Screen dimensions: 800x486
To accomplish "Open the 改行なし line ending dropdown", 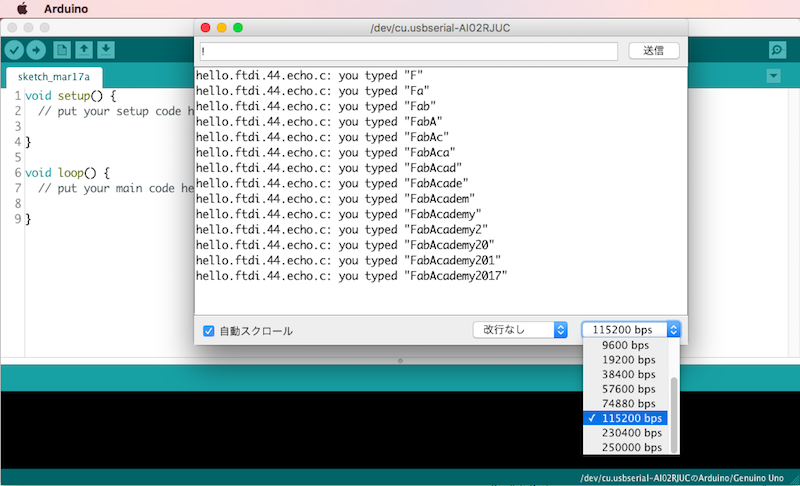I will [x=520, y=330].
